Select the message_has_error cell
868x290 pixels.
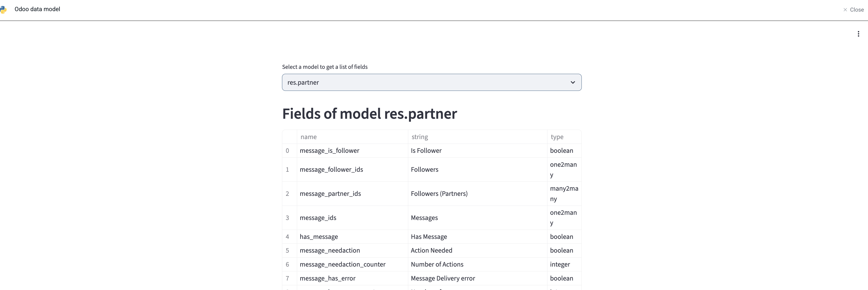click(x=352, y=278)
